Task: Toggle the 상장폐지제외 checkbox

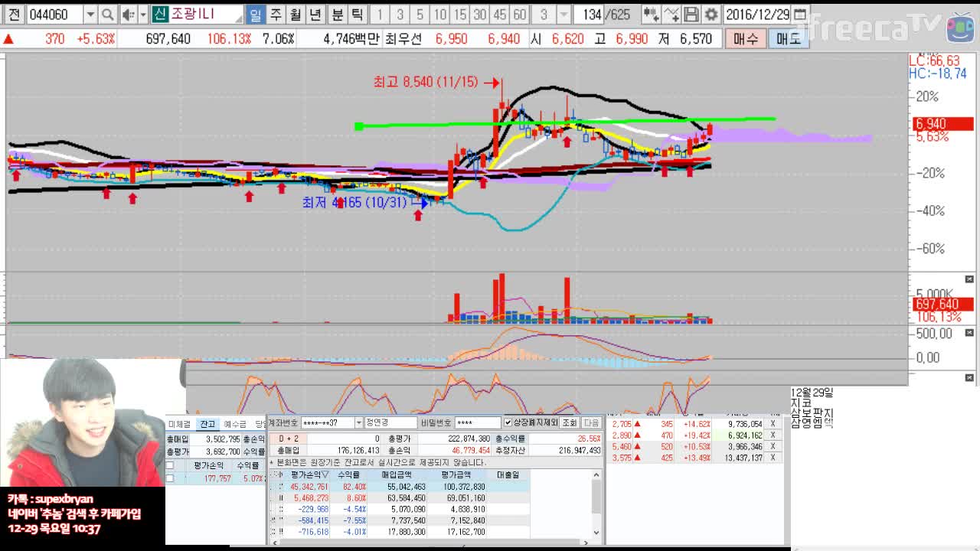Action: pyautogui.click(x=508, y=422)
